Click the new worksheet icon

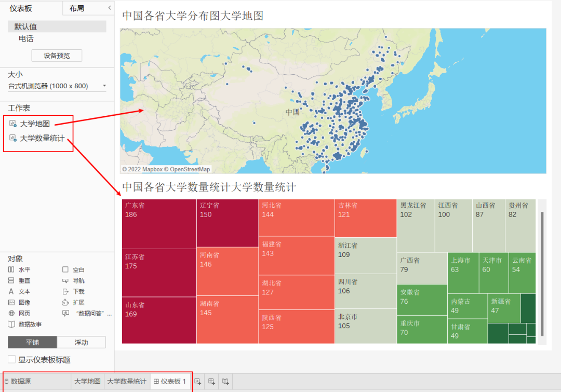coord(198,381)
